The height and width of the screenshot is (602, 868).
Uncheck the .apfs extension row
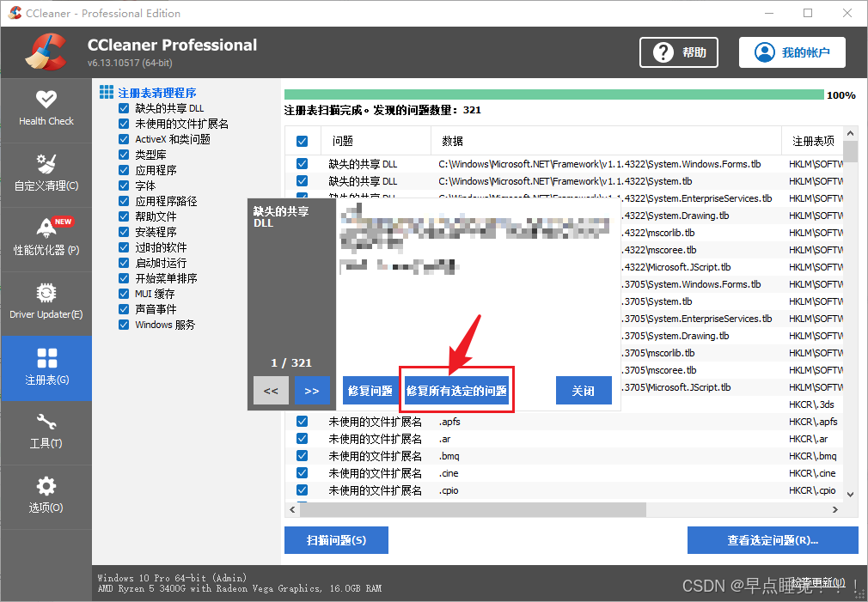(303, 422)
